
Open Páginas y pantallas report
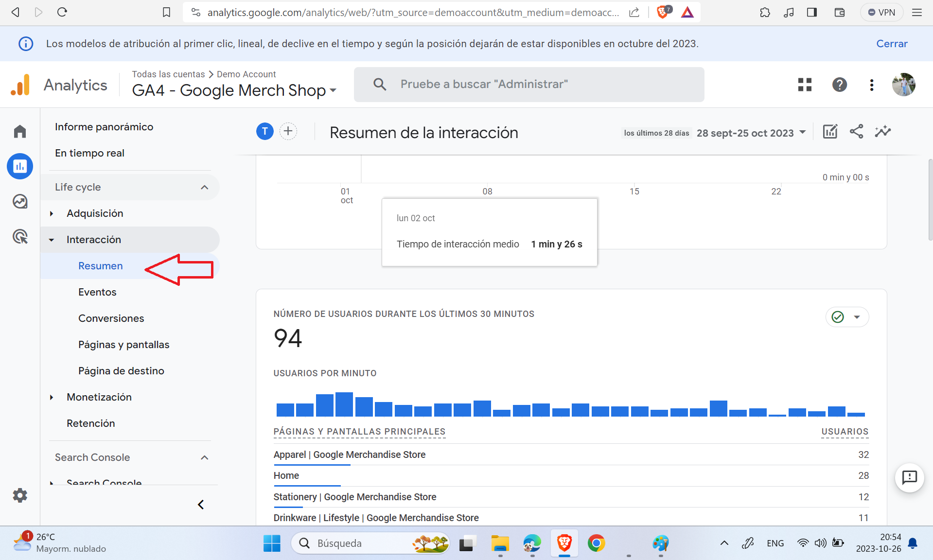point(124,345)
